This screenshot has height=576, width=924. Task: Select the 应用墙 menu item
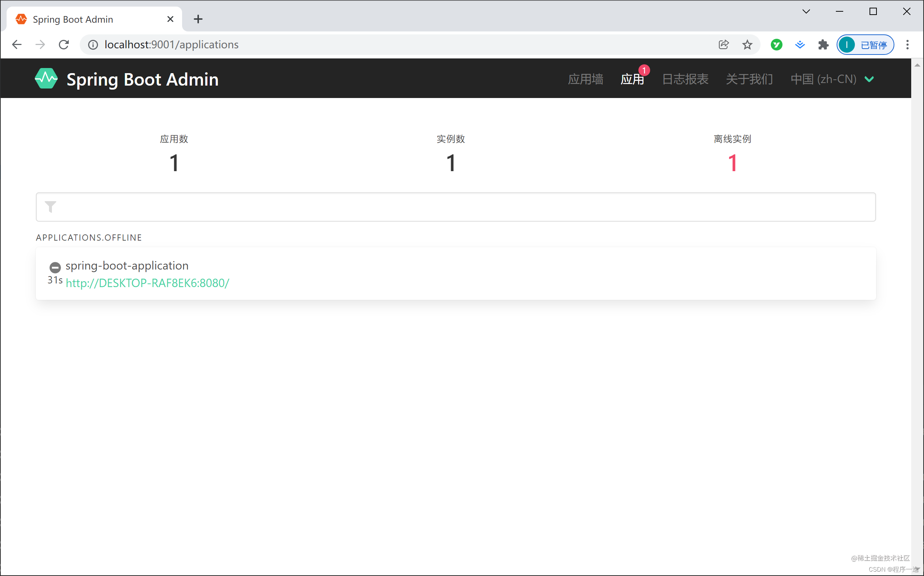tap(585, 79)
